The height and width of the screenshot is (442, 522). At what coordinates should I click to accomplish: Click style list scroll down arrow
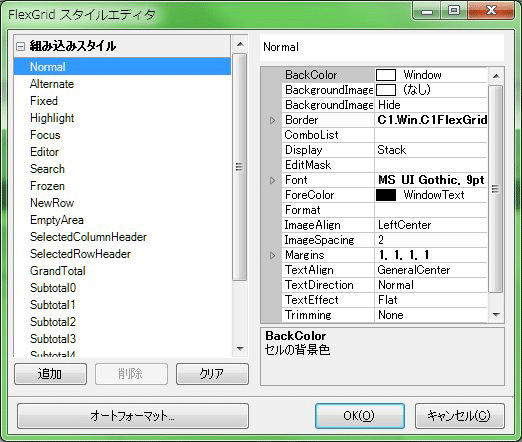(x=240, y=349)
